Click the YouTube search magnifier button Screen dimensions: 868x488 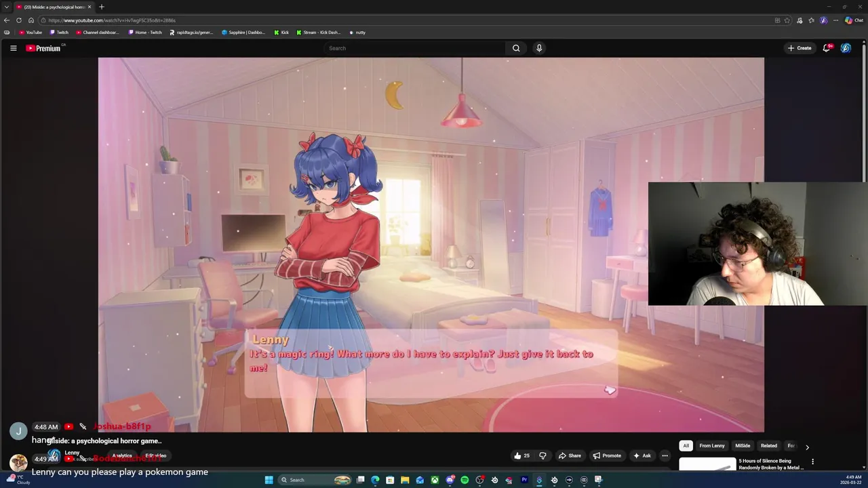tap(516, 48)
